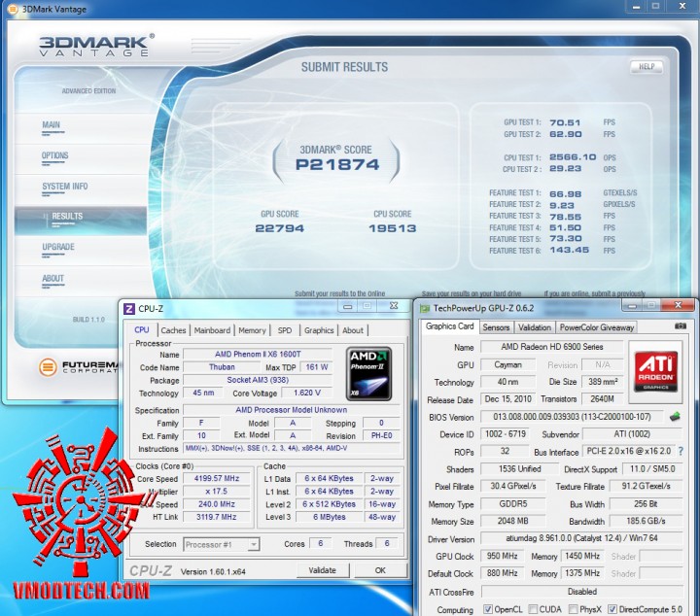
Task: Toggle the CUDA checkbox in GPU-Z
Action: point(533,609)
